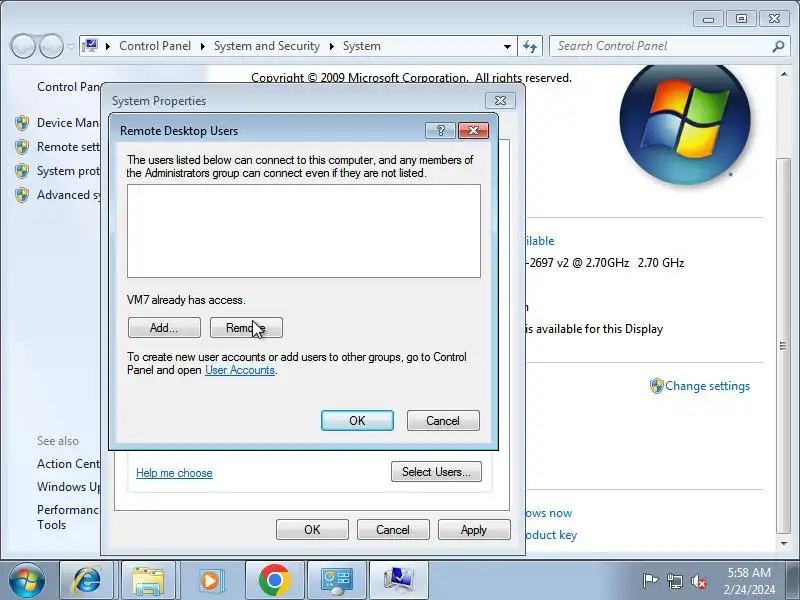Minimize the Control Panel window
800x600 pixels.
(708, 19)
